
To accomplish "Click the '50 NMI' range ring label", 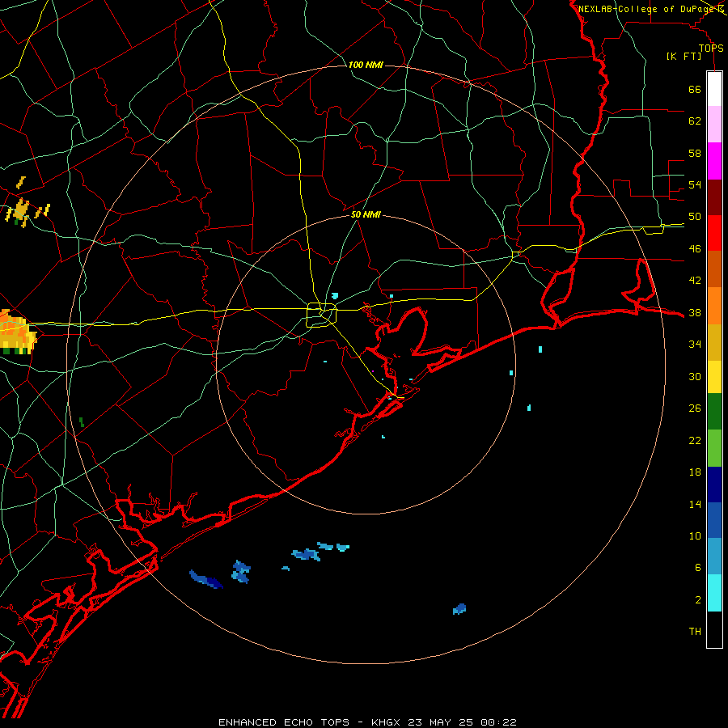I will [366, 214].
